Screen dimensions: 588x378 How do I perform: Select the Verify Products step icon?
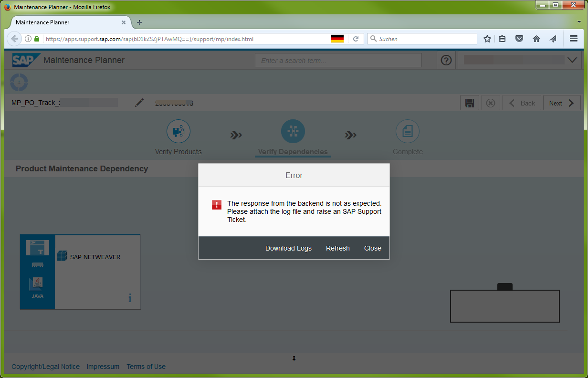(x=178, y=131)
